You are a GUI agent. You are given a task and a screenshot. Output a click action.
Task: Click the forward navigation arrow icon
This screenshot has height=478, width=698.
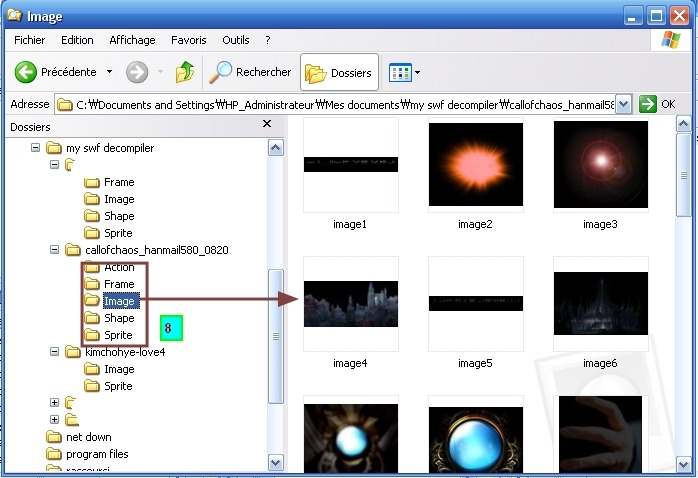pyautogui.click(x=137, y=72)
